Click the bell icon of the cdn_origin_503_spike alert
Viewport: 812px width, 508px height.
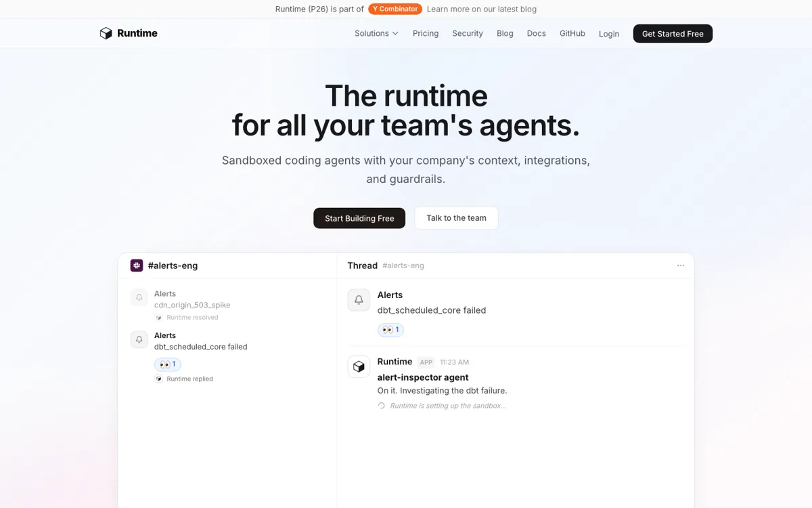pyautogui.click(x=139, y=298)
